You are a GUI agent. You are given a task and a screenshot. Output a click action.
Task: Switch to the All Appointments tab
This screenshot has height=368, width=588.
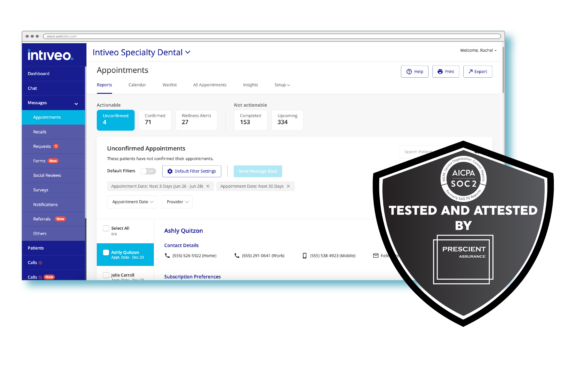210,85
